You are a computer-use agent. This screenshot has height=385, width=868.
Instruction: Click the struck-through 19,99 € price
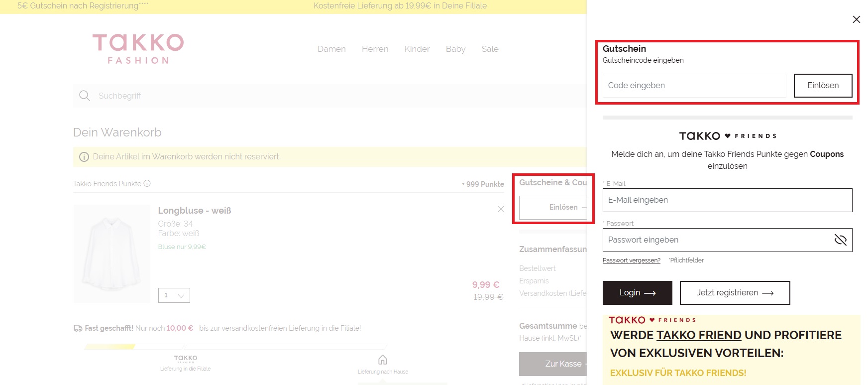coord(488,297)
